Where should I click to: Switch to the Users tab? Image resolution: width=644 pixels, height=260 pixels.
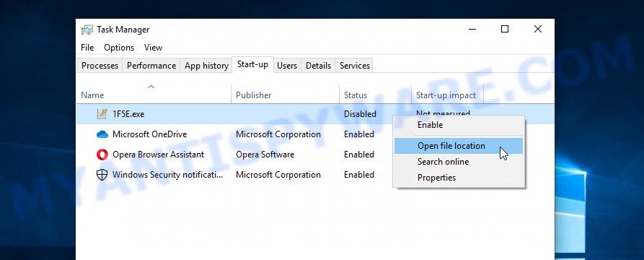(287, 66)
